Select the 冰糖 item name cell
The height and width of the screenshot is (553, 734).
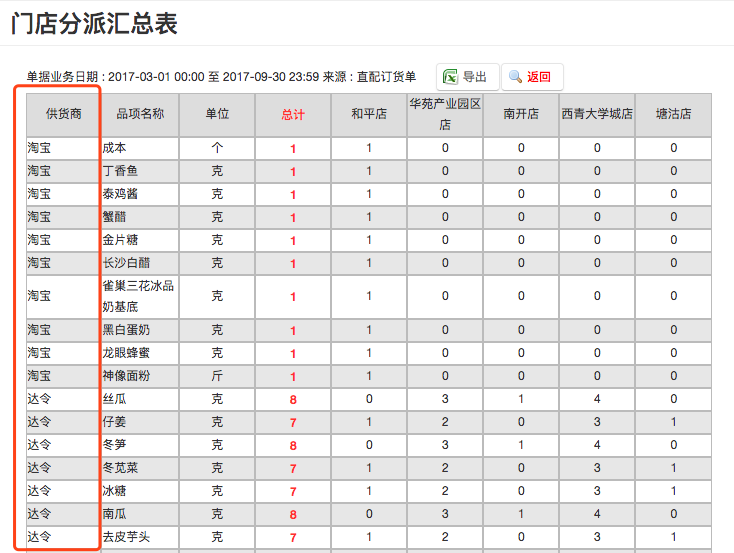(x=140, y=491)
